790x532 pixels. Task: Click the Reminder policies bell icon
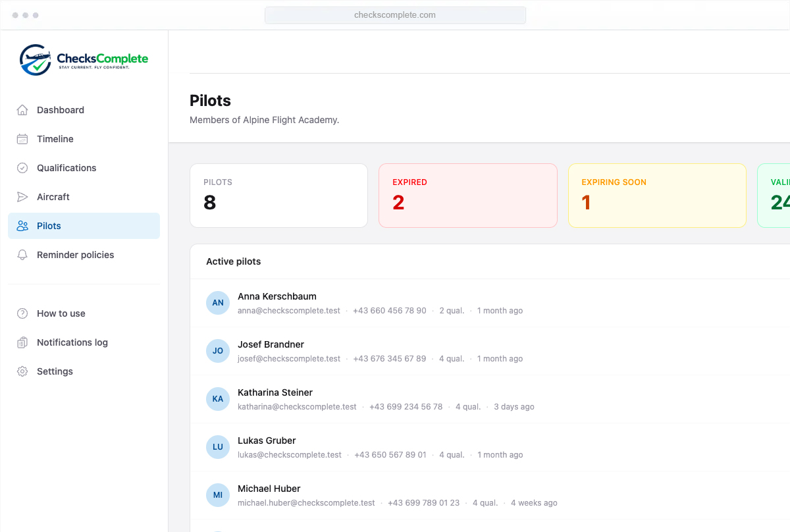pyautogui.click(x=22, y=255)
